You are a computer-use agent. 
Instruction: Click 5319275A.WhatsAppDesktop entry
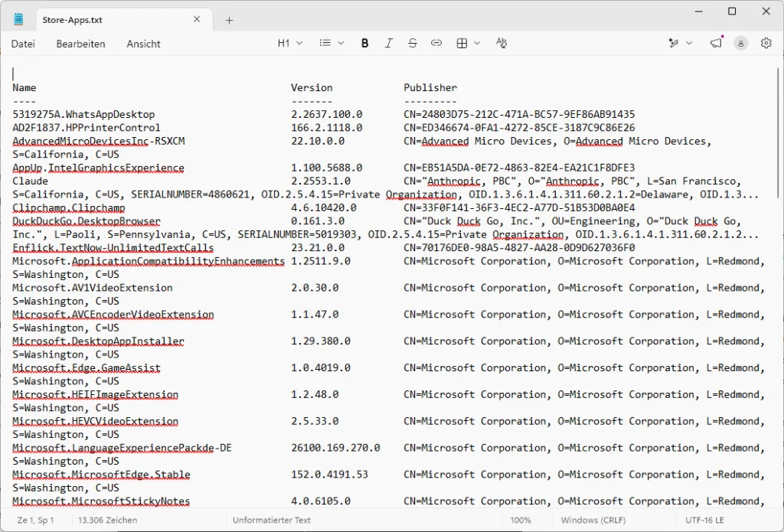click(83, 114)
